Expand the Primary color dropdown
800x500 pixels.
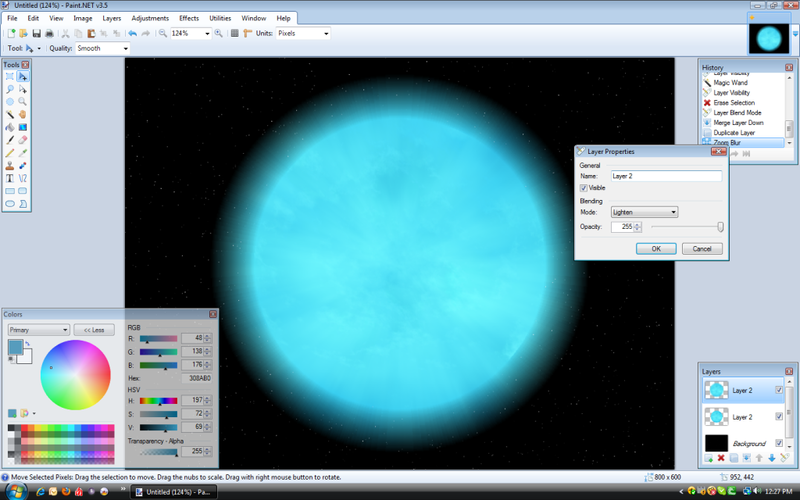tap(38, 329)
